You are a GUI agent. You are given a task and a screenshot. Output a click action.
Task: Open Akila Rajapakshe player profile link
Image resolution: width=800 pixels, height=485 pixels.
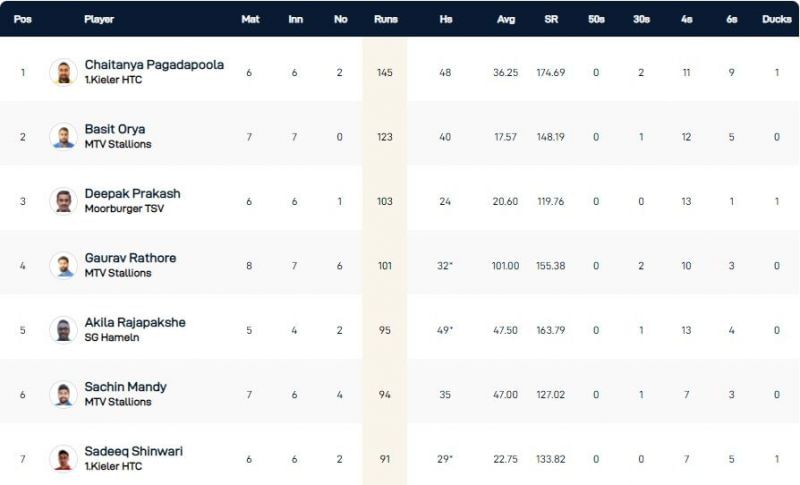point(135,322)
